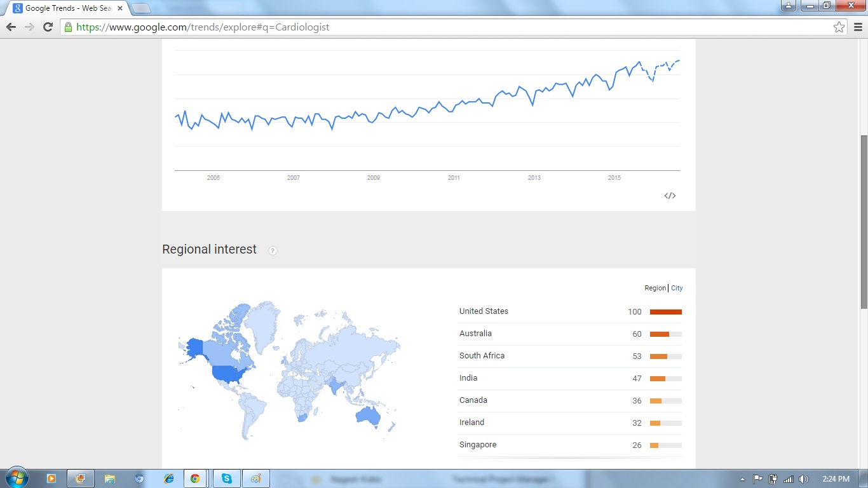The image size is (868, 488).
Task: Open the network signal tray icon
Action: pos(789,479)
